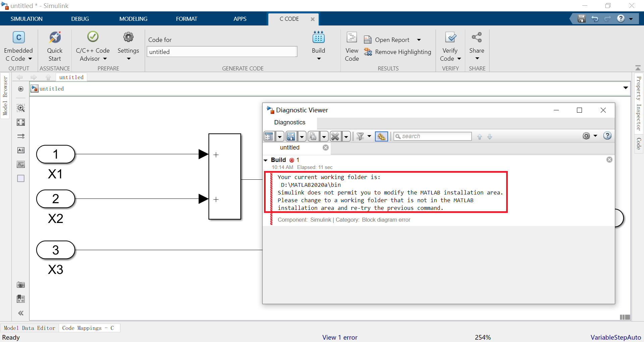
Task: Click the Share icon
Action: point(477,37)
